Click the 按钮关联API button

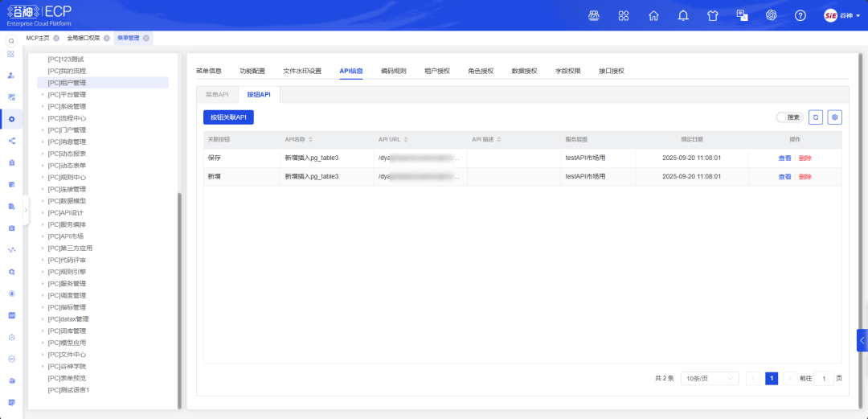click(x=228, y=117)
